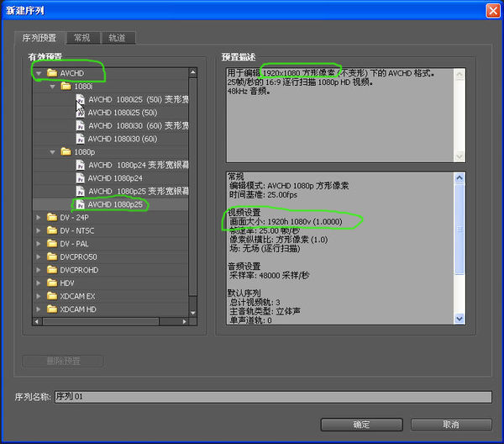The image size is (504, 444).
Task: Select the AVCHD 1080p24 preset file icon
Action: (80, 178)
